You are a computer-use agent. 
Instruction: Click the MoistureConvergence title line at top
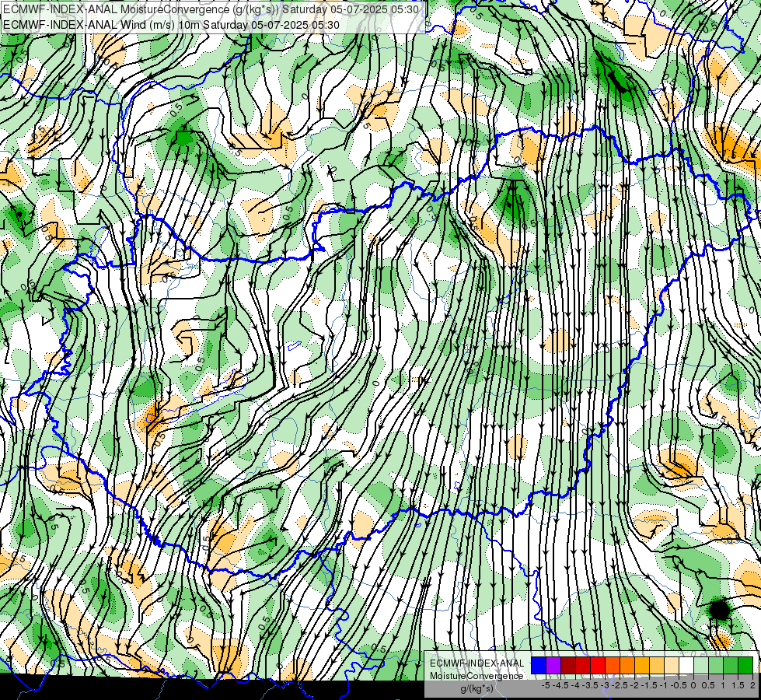click(x=211, y=9)
